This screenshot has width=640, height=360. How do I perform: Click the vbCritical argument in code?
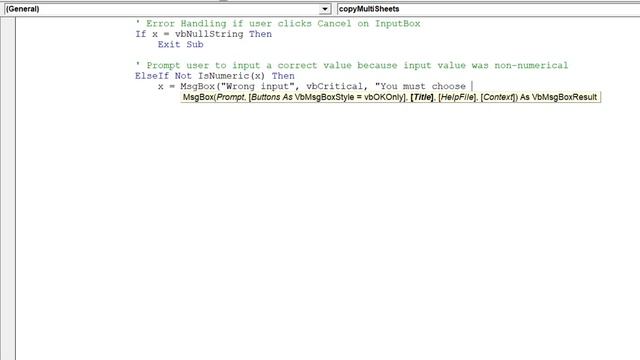334,87
